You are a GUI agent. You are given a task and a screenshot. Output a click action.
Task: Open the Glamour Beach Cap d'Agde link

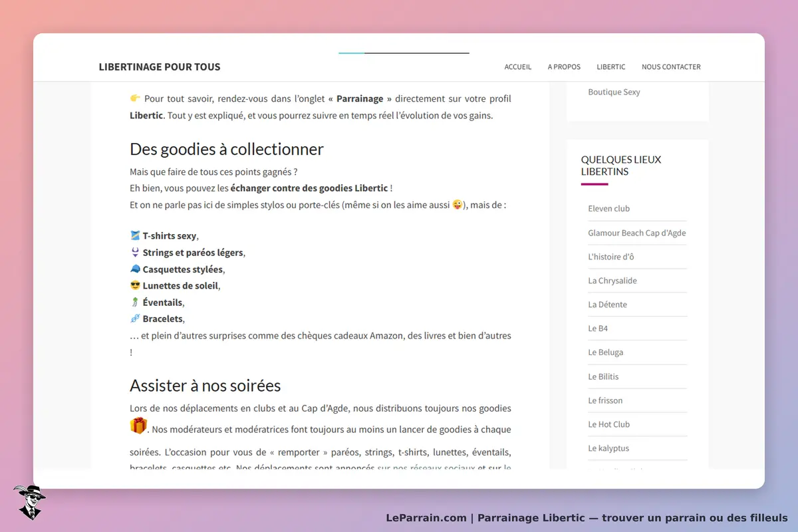(637, 233)
